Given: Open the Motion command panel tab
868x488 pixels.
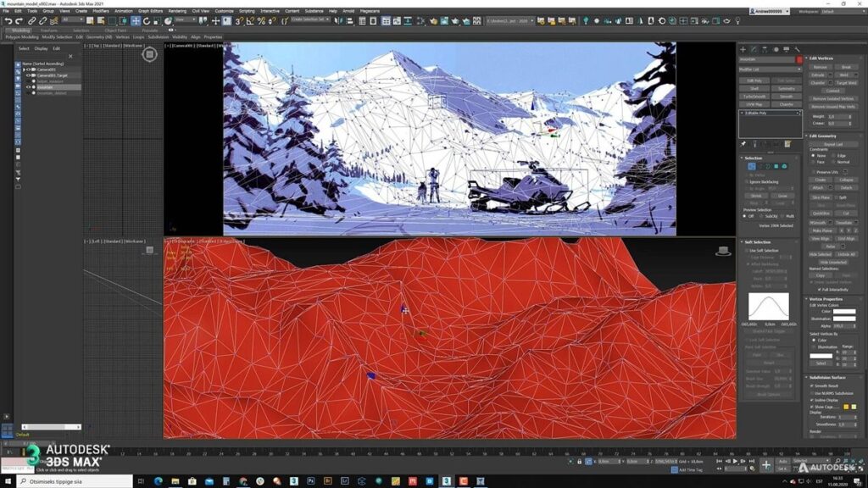Looking at the screenshot, I should (776, 49).
